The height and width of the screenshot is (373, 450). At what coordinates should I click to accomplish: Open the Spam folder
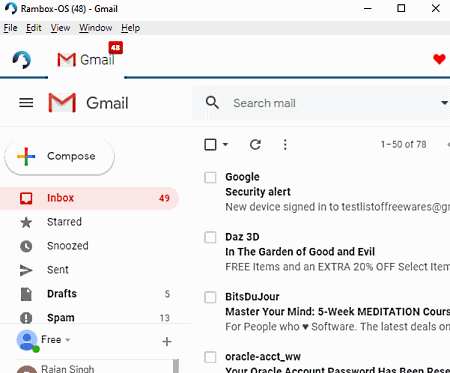coord(89,318)
